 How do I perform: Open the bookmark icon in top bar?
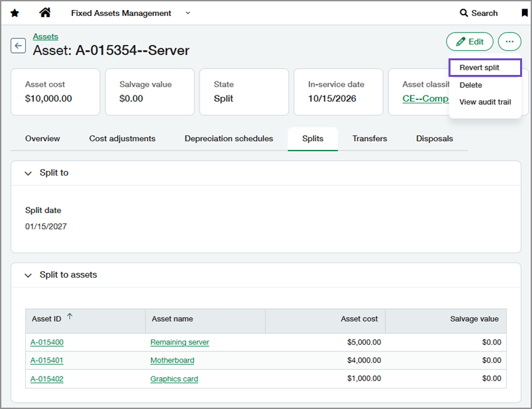pyautogui.click(x=525, y=13)
